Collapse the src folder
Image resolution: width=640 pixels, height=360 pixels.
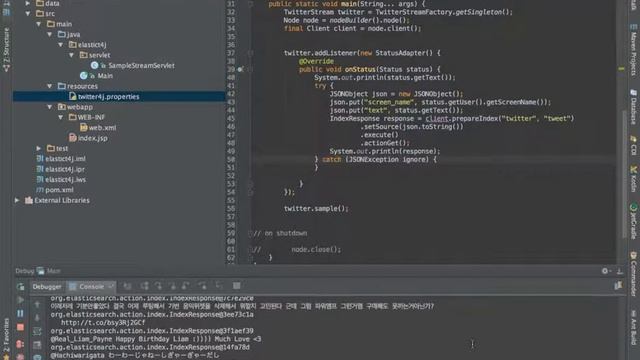(28, 13)
